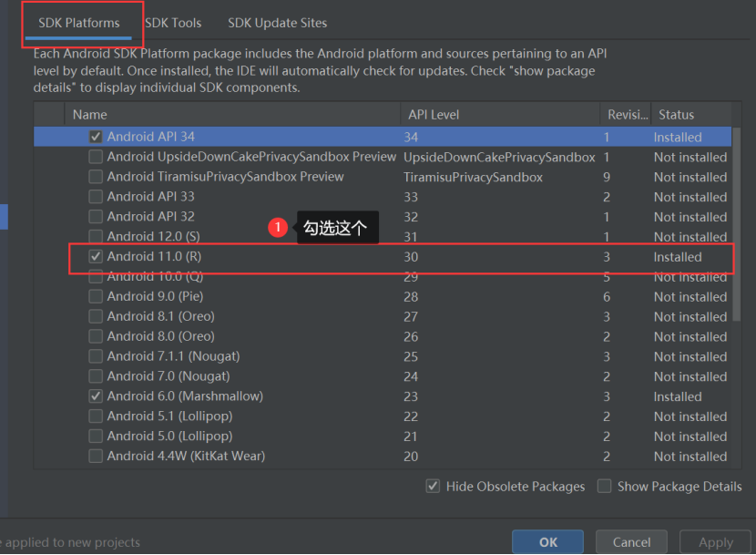756x555 pixels.
Task: Click the SDK list vertical scrollbar
Action: (736, 223)
